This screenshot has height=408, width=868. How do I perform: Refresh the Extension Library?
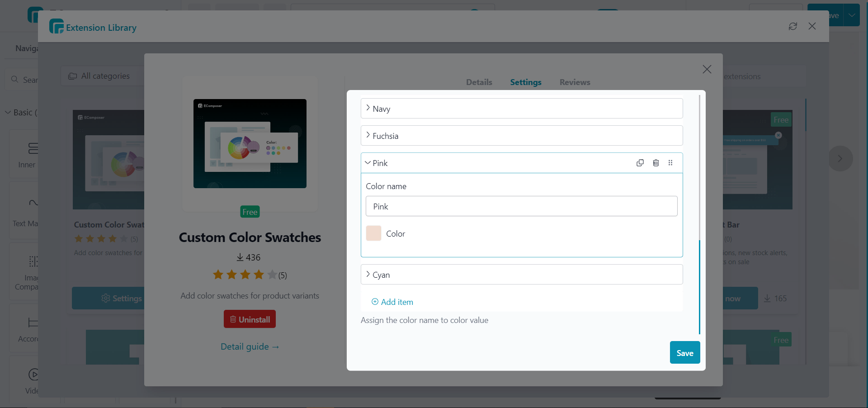click(793, 26)
